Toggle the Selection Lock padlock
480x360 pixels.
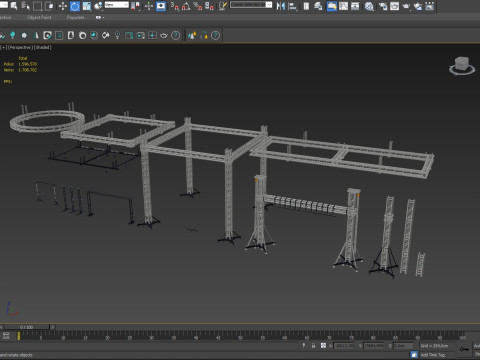click(313, 346)
